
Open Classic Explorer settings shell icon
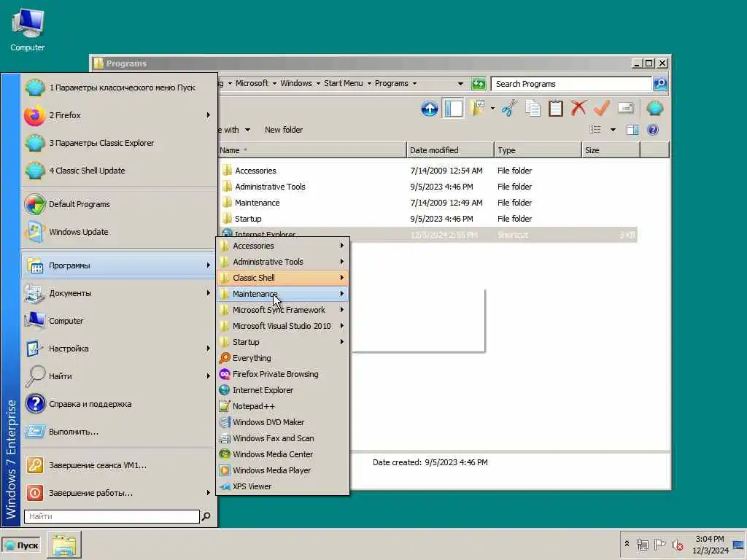(x=655, y=109)
